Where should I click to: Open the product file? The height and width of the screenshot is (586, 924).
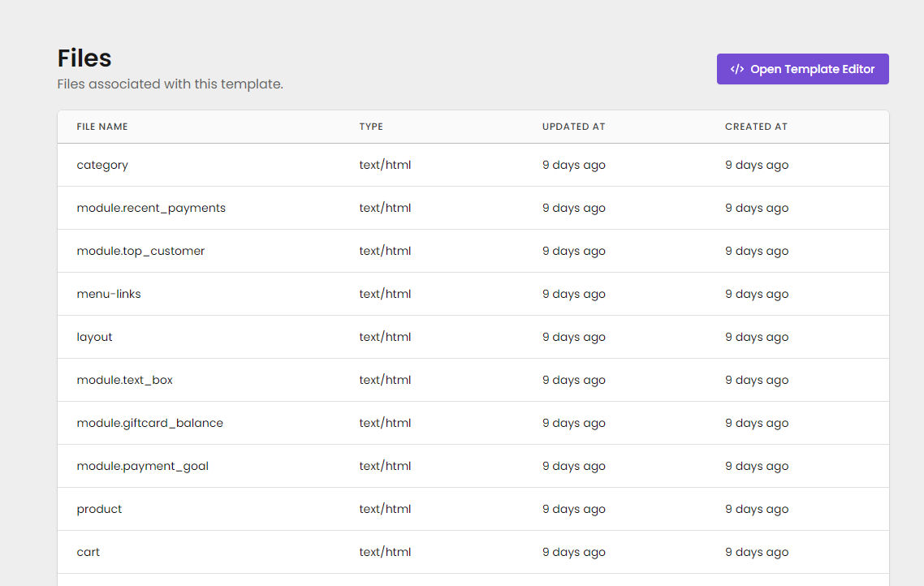pos(99,509)
